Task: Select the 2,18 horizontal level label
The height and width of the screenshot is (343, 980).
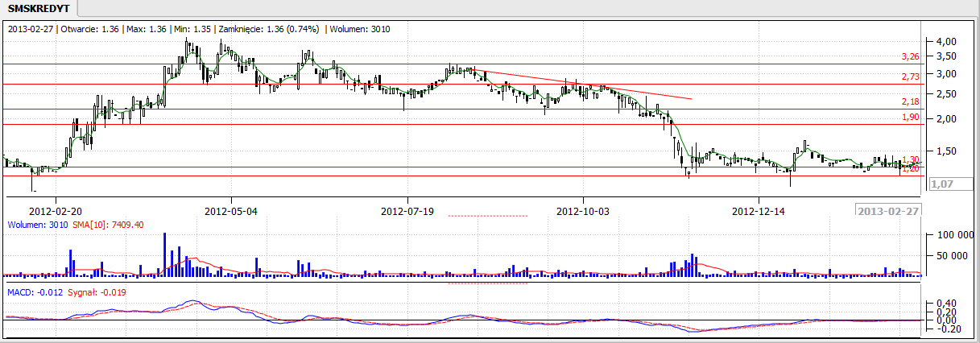Action: [x=910, y=101]
